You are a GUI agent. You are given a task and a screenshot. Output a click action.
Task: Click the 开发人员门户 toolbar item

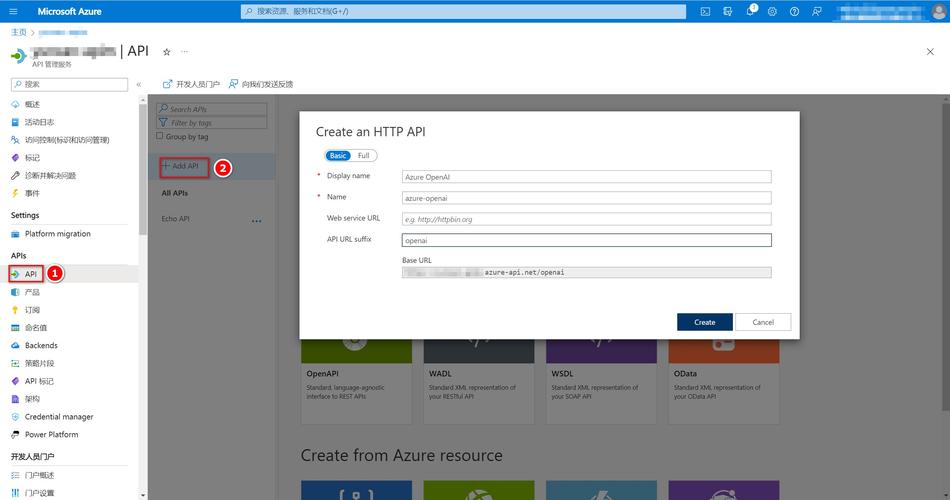coord(191,84)
